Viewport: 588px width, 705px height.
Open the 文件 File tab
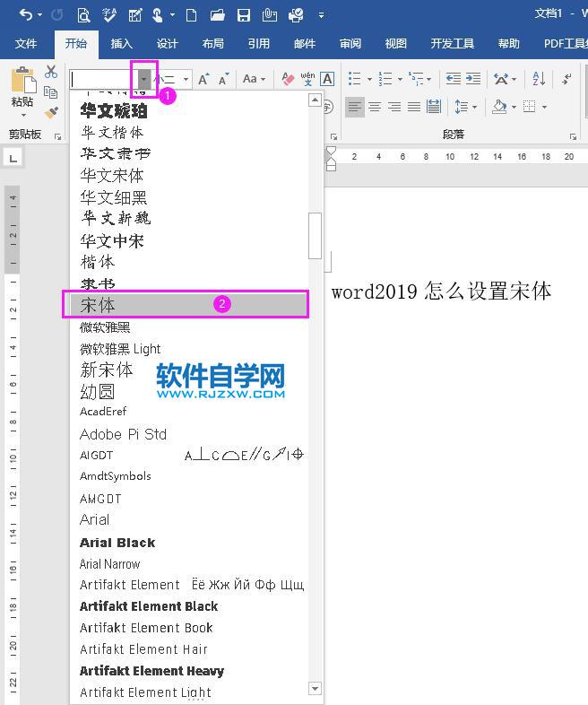pyautogui.click(x=26, y=44)
